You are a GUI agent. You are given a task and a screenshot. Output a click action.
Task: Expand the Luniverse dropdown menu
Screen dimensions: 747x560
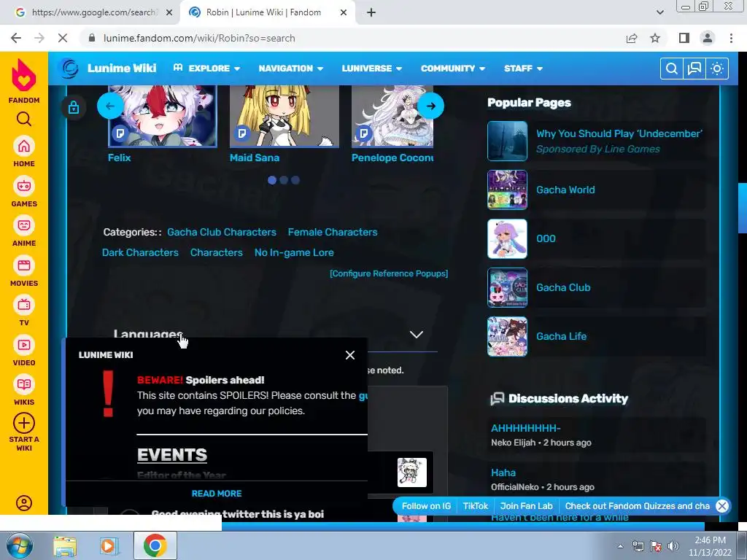point(371,68)
